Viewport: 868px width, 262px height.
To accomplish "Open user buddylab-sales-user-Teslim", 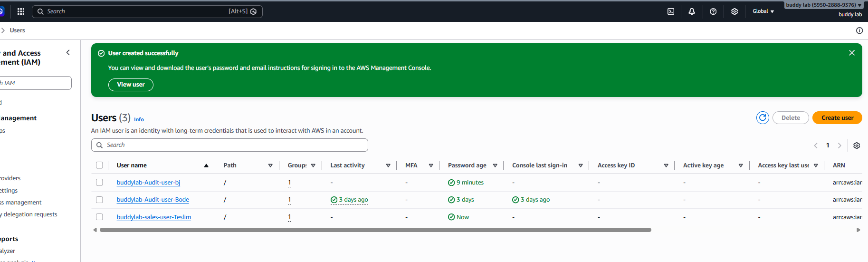I will (154, 217).
